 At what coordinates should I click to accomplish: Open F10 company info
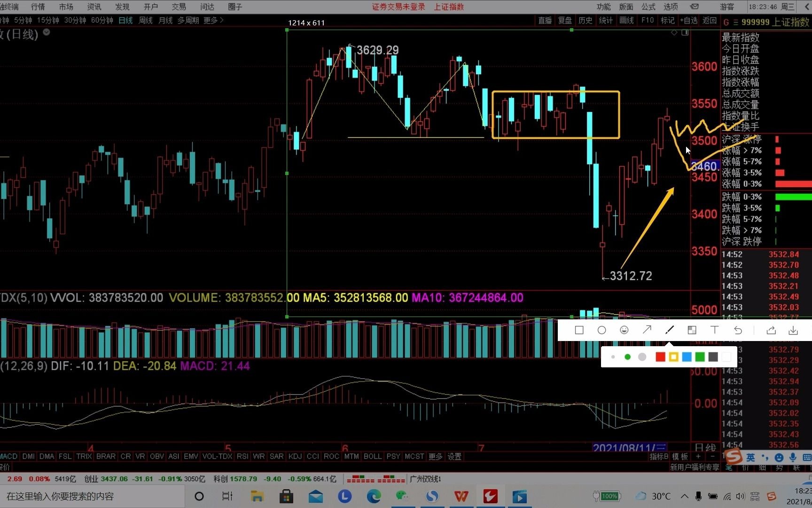(648, 20)
